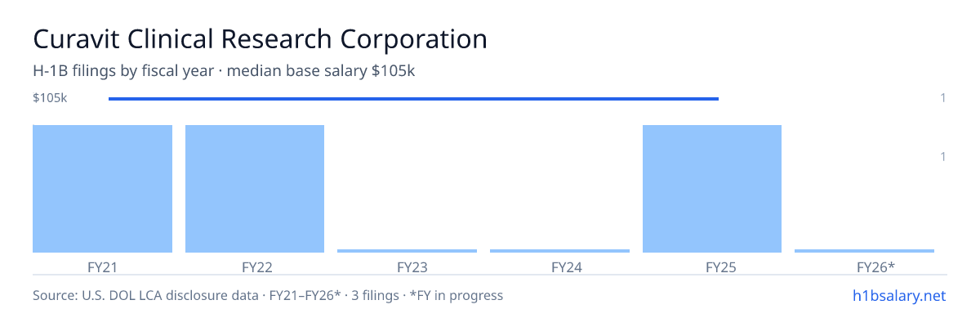The image size is (980, 327).
Task: Click the small FY26* bar
Action: tap(864, 251)
